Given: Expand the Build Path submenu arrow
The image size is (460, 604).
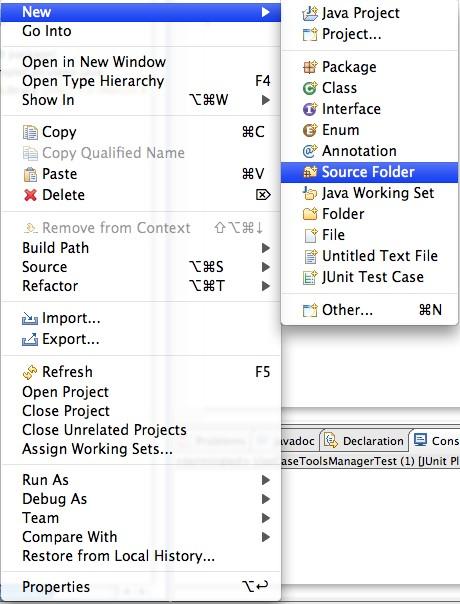Looking at the screenshot, I should click(265, 248).
